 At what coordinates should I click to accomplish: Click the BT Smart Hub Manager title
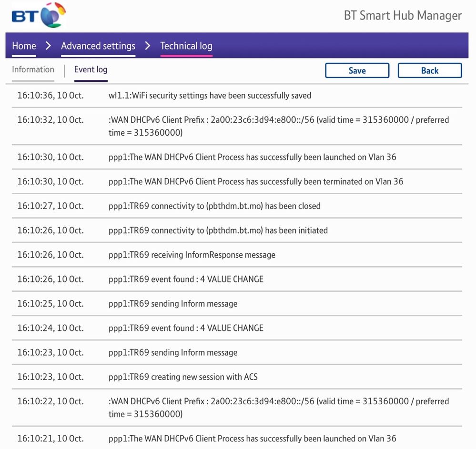(403, 16)
